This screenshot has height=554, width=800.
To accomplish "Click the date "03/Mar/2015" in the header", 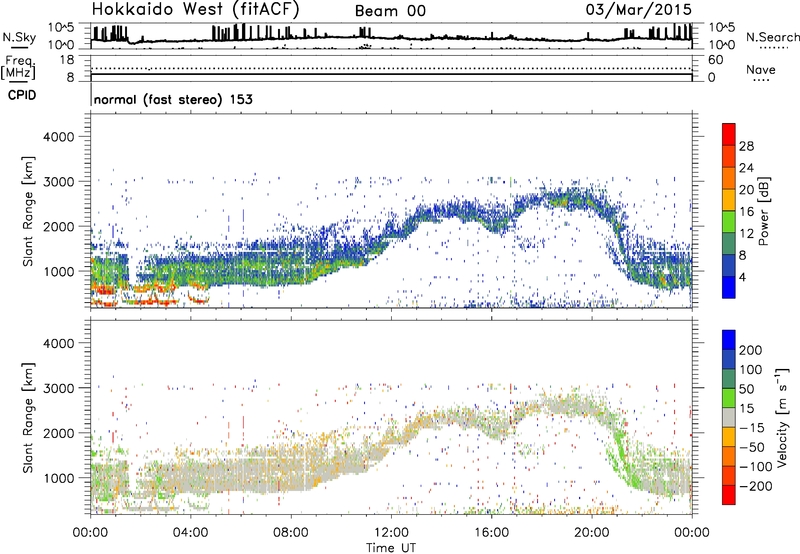I will [x=639, y=10].
